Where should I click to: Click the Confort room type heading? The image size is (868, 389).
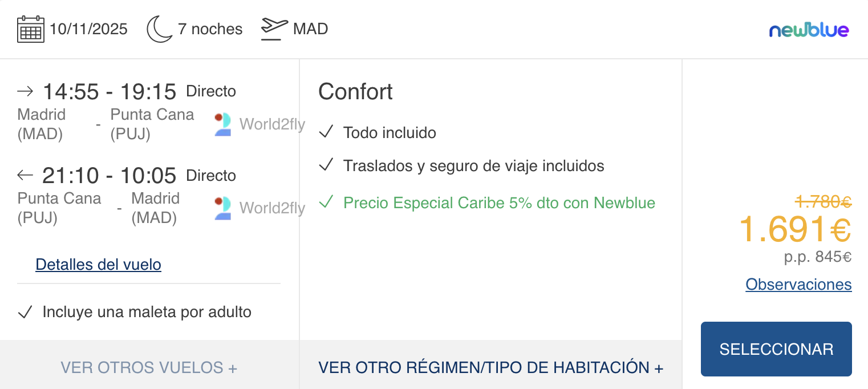coord(355,92)
